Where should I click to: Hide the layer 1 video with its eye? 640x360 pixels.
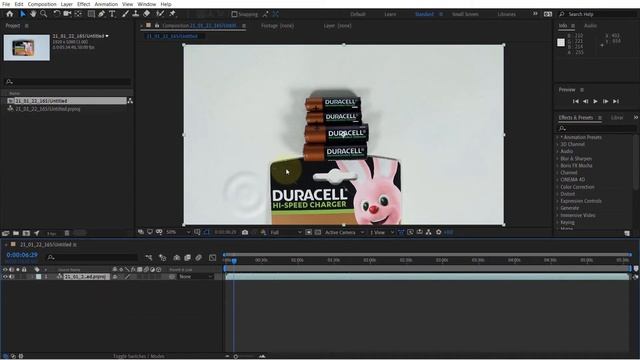coord(5,277)
